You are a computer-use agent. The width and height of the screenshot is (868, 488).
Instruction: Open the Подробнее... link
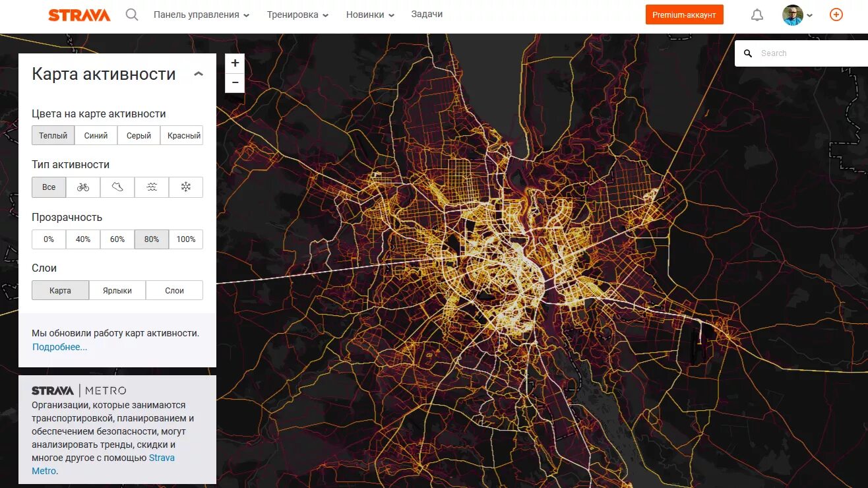click(x=59, y=347)
